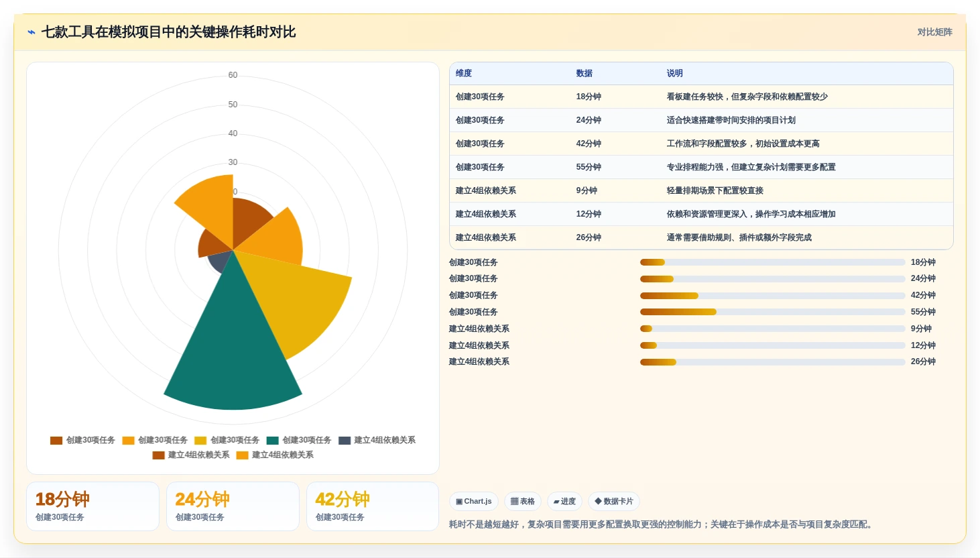This screenshot has width=980, height=558.
Task: Click the 说明 column header
Action: coord(675,74)
